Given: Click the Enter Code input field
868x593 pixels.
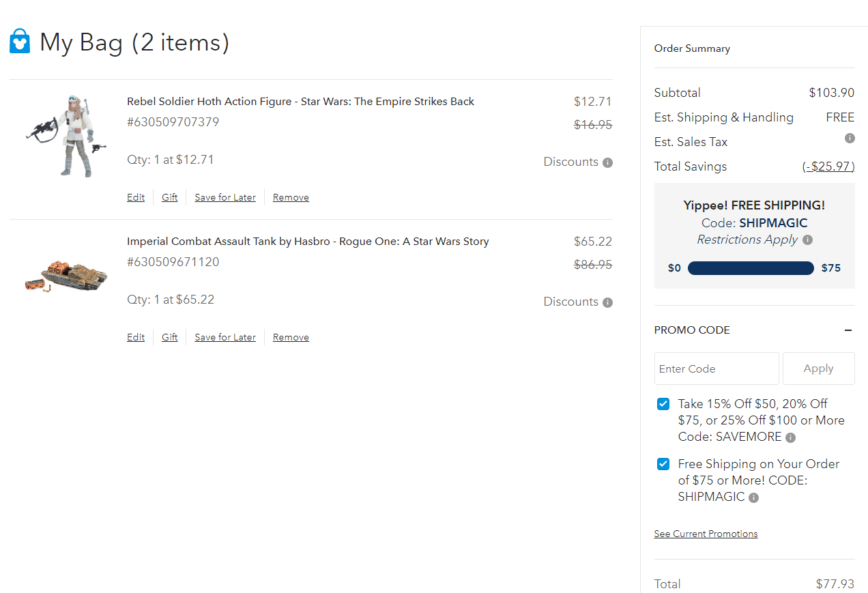Looking at the screenshot, I should [x=716, y=368].
